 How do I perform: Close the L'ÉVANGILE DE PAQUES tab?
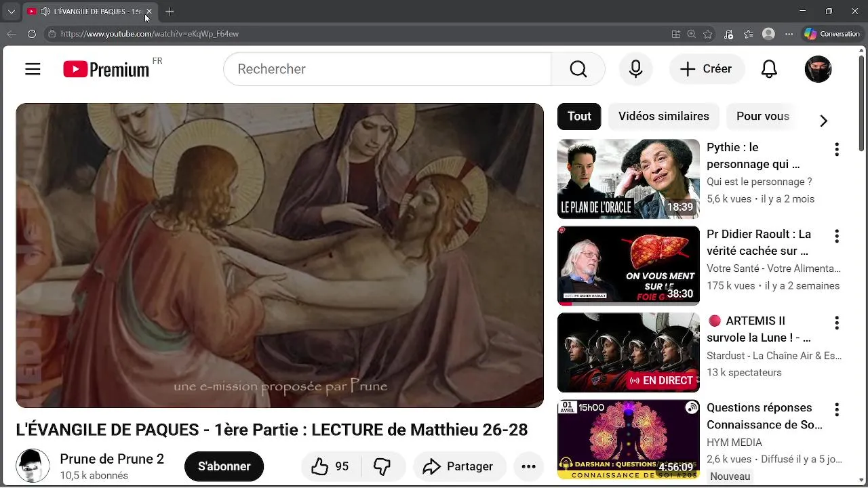149,12
